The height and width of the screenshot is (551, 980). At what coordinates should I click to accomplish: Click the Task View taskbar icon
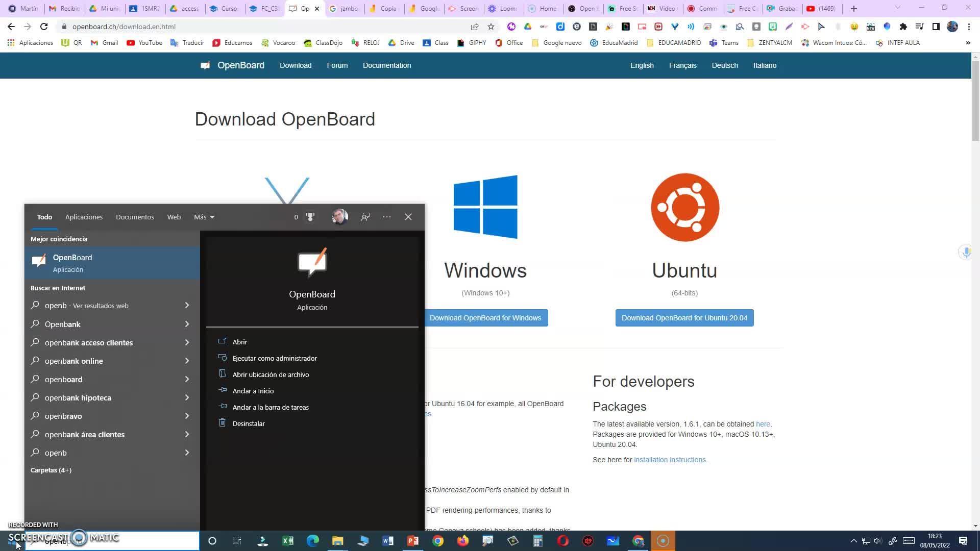coord(237,541)
